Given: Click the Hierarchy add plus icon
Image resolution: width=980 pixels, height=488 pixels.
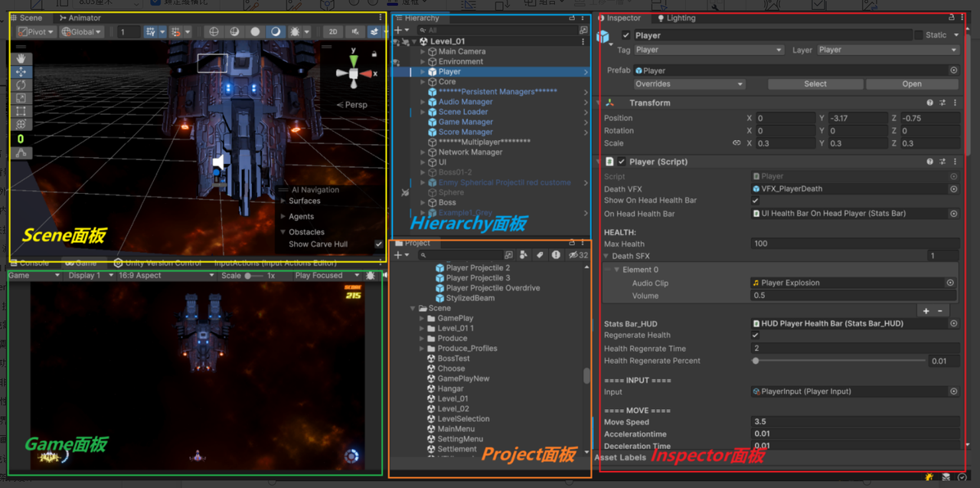Looking at the screenshot, I should point(398,30).
